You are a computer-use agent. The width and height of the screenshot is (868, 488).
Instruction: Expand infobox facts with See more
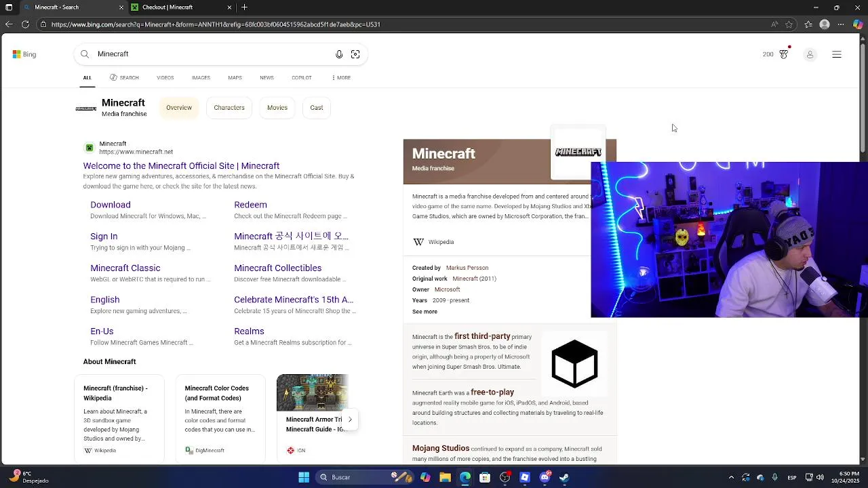click(425, 312)
